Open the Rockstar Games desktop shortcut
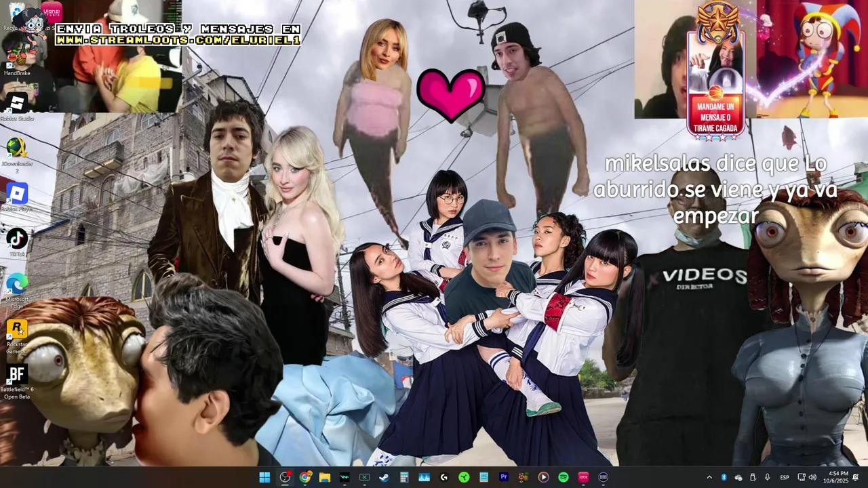This screenshot has height=488, width=868. 16,336
